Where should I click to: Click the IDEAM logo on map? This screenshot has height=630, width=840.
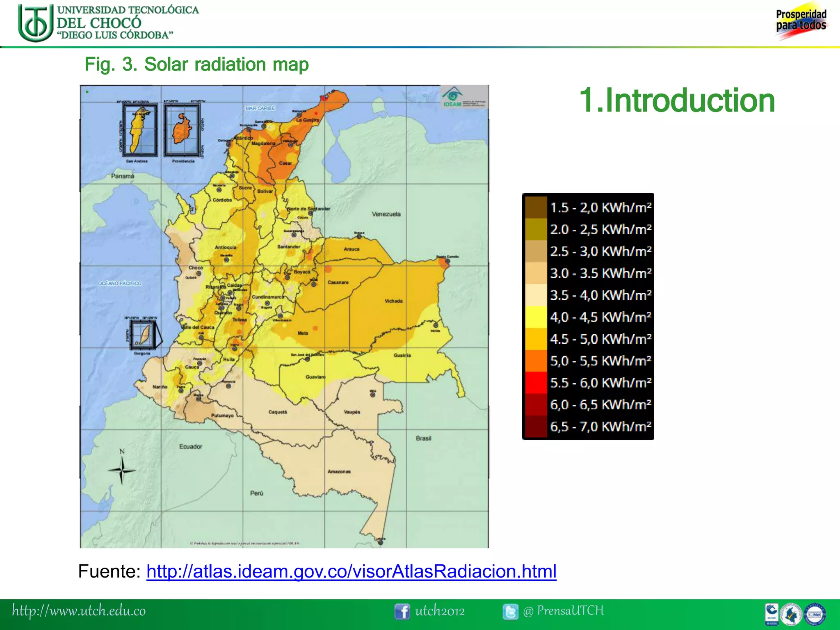pos(453,97)
